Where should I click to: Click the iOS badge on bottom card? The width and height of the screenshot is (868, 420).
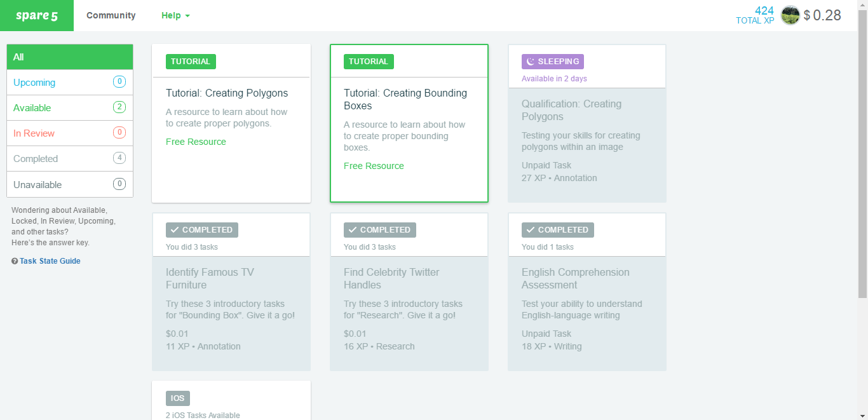coord(177,398)
